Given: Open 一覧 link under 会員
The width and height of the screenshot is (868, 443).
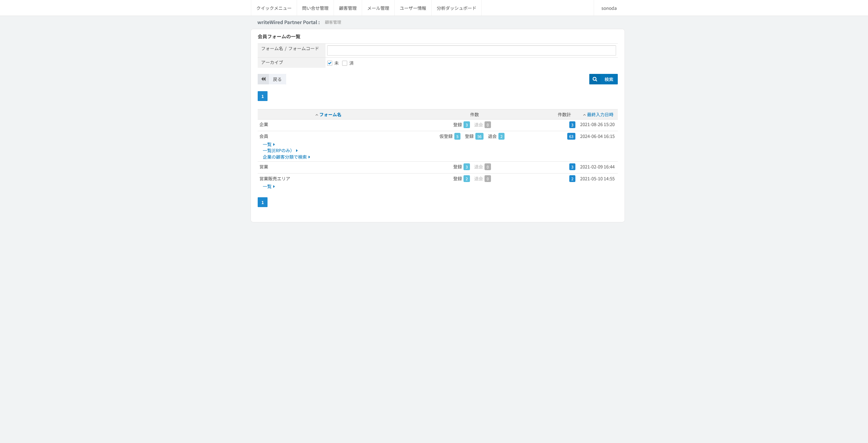Looking at the screenshot, I should [269, 144].
